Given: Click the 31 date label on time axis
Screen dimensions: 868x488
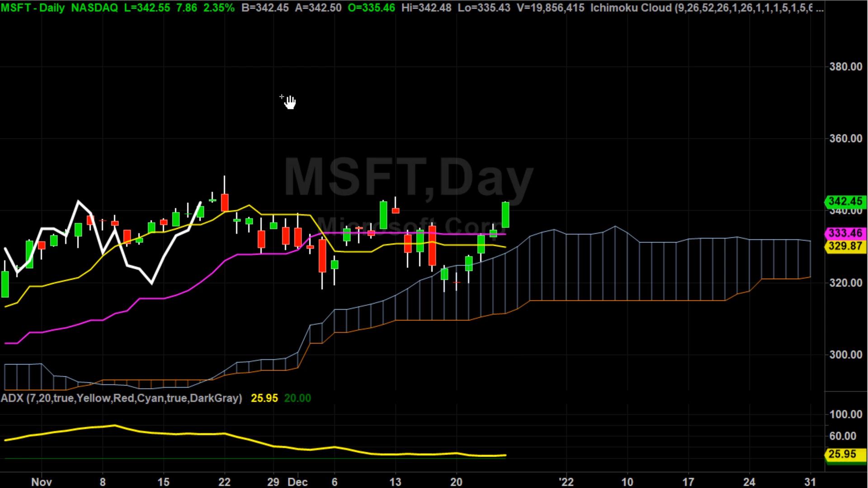Looking at the screenshot, I should 810,482.
